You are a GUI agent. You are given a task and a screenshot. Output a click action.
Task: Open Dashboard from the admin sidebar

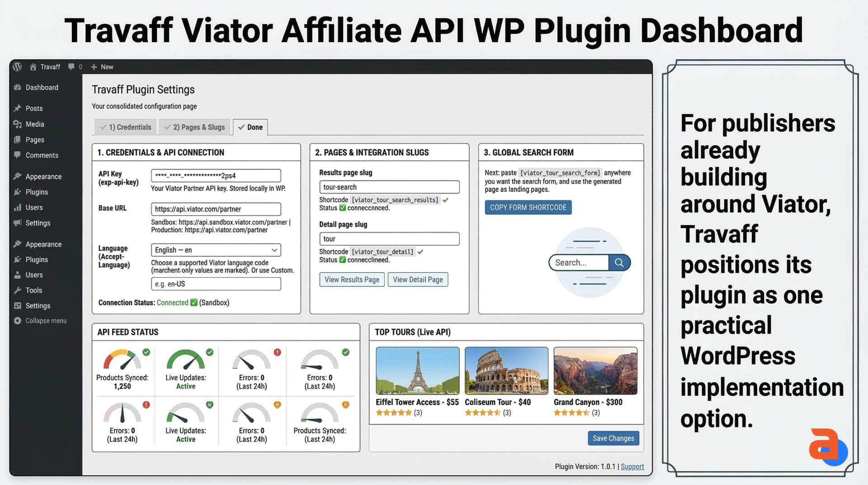click(42, 87)
